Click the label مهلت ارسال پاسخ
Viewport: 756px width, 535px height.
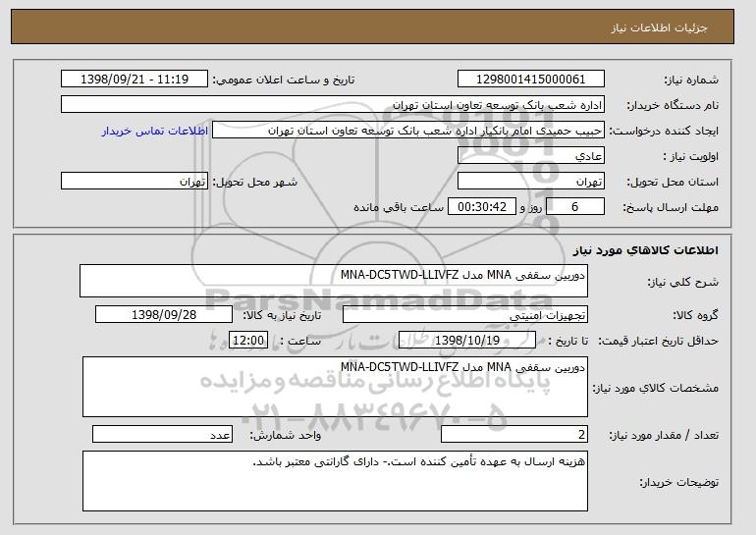pyautogui.click(x=671, y=207)
